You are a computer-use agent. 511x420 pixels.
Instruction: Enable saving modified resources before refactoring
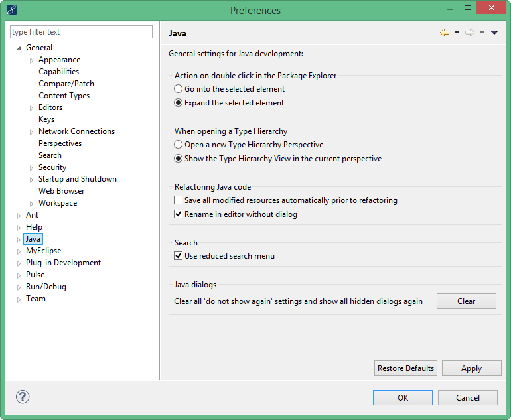coord(178,200)
